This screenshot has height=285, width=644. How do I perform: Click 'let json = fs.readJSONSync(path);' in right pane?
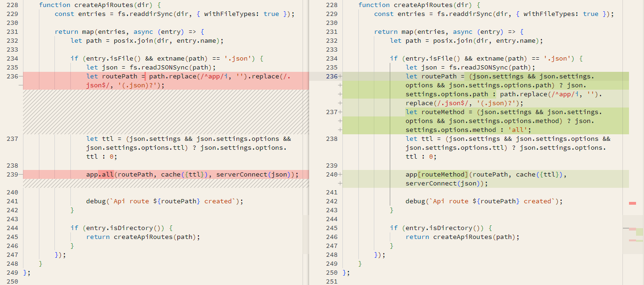tap(470, 67)
